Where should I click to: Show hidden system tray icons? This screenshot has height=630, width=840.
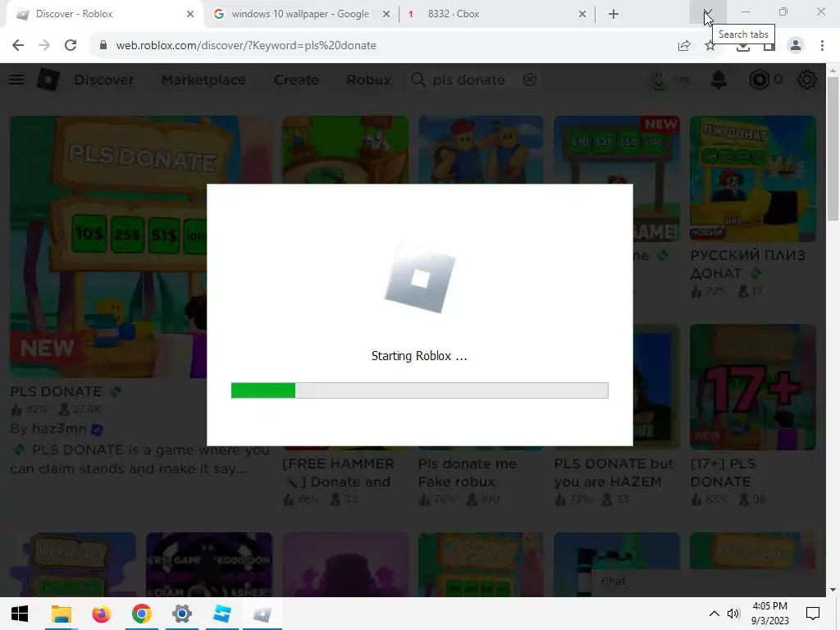click(x=714, y=614)
